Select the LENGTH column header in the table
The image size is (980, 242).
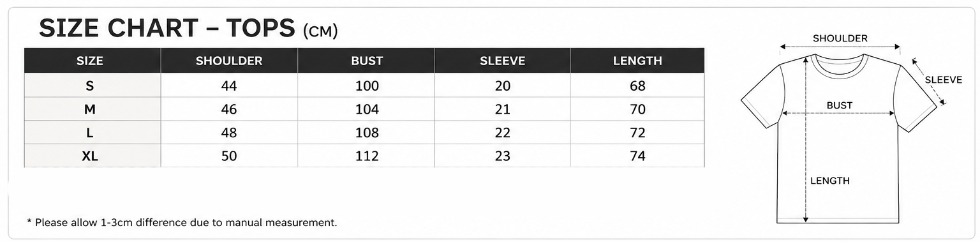[638, 61]
